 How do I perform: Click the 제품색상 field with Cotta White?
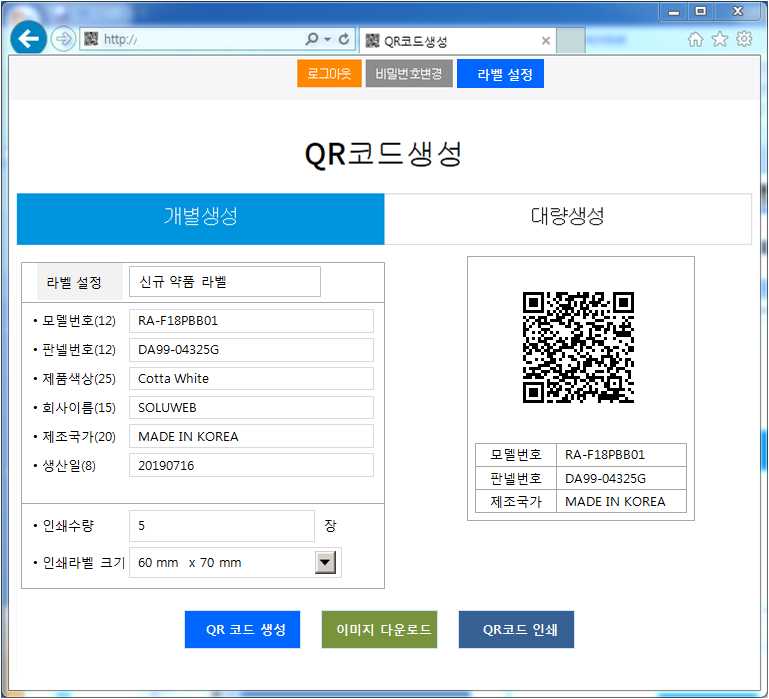pyautogui.click(x=251, y=379)
